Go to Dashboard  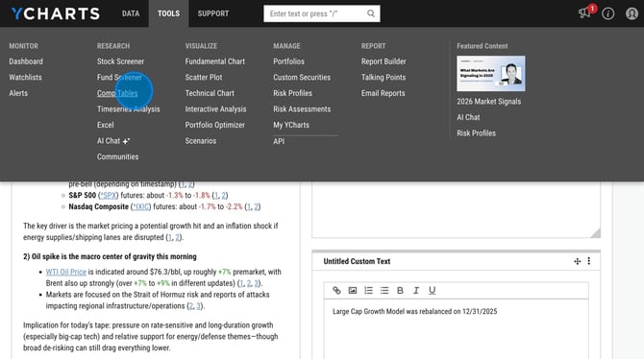[26, 61]
